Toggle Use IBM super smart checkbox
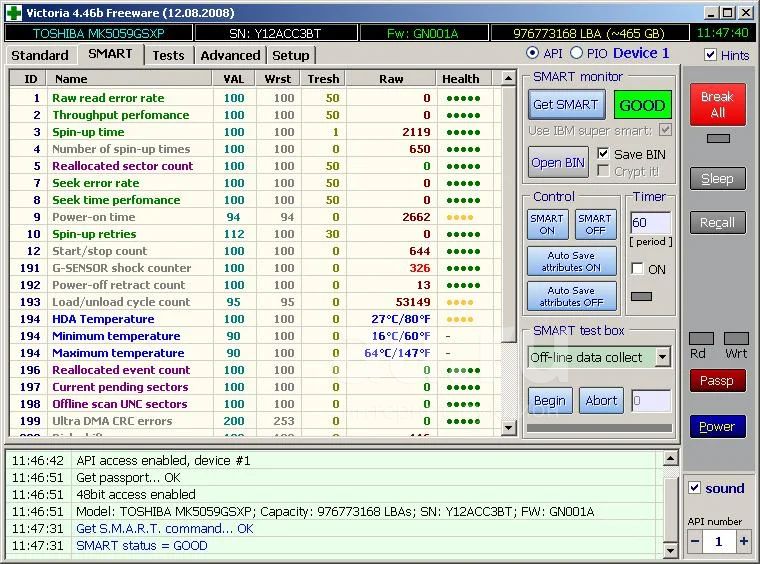Screen dimensions: 760x564 pos(665,130)
